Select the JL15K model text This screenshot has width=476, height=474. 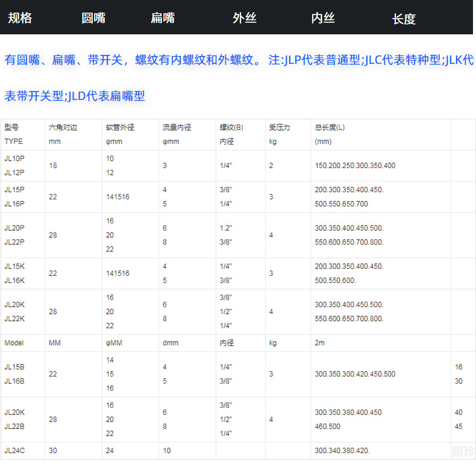point(14,266)
